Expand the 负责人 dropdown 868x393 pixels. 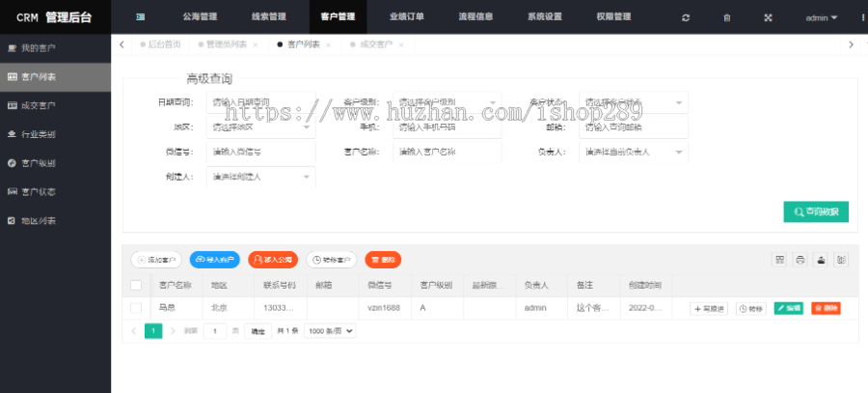point(634,152)
